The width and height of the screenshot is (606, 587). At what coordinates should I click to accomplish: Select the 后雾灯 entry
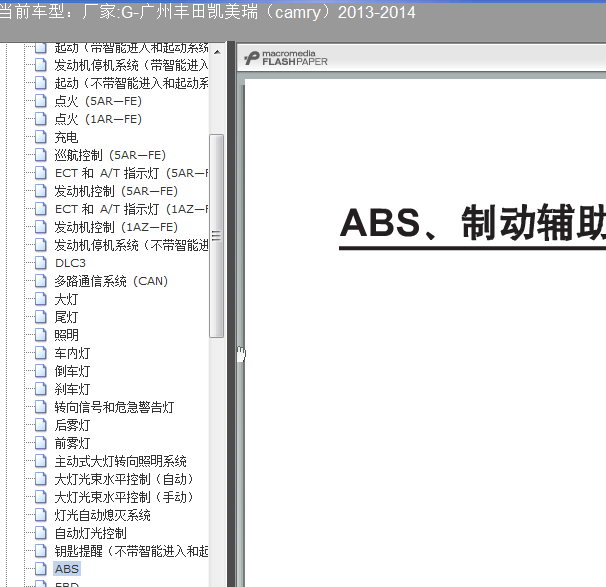coord(72,425)
